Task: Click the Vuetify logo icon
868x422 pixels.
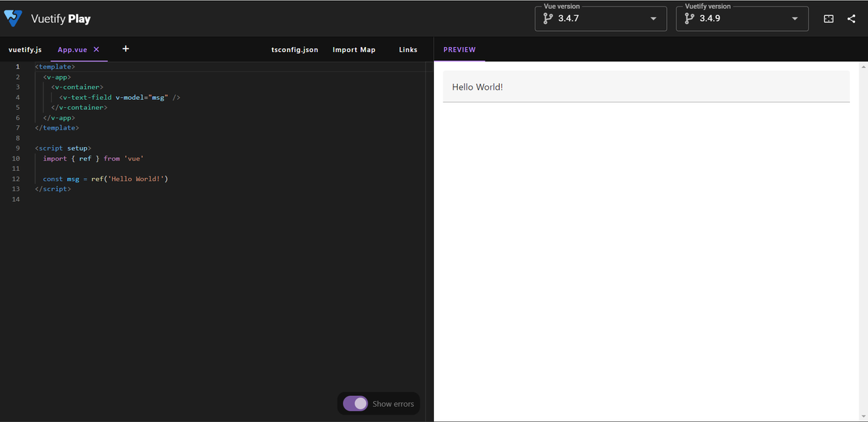Action: coord(14,19)
